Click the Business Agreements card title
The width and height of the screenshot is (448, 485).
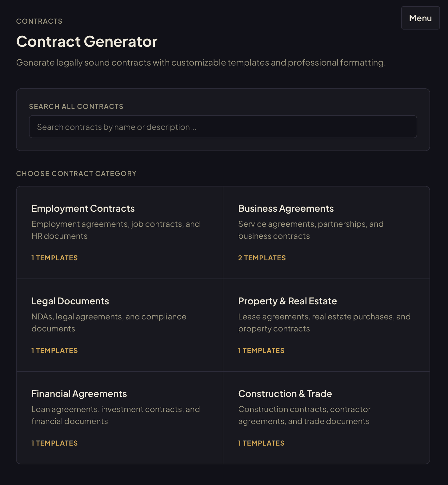(x=286, y=208)
